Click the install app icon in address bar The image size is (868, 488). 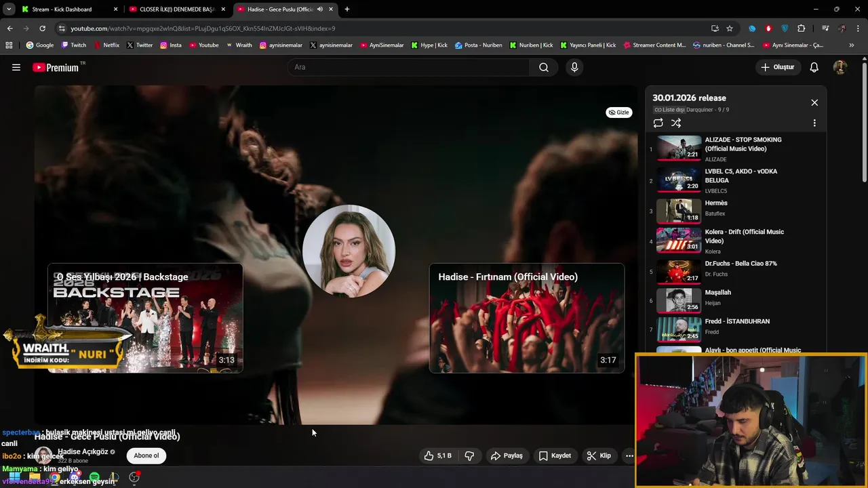pyautogui.click(x=715, y=28)
